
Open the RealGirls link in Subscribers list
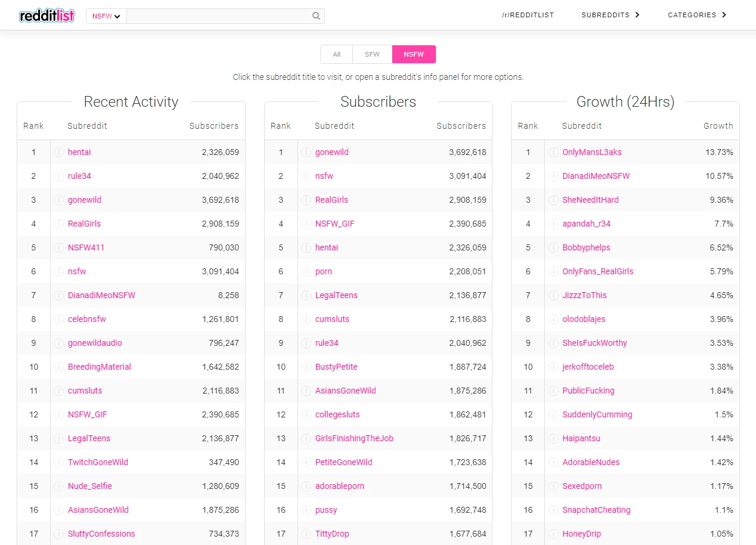[331, 200]
